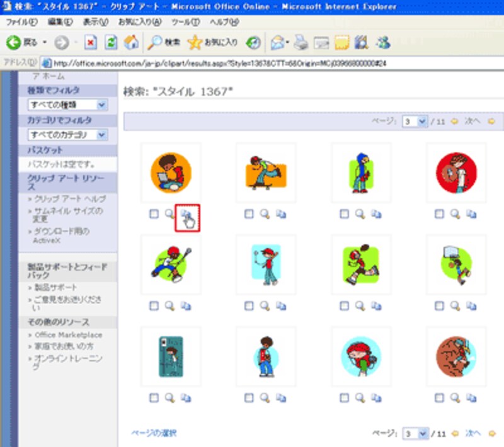Open the History toolbar icon
Viewport: 504px width, 447px height.
pyautogui.click(x=253, y=43)
